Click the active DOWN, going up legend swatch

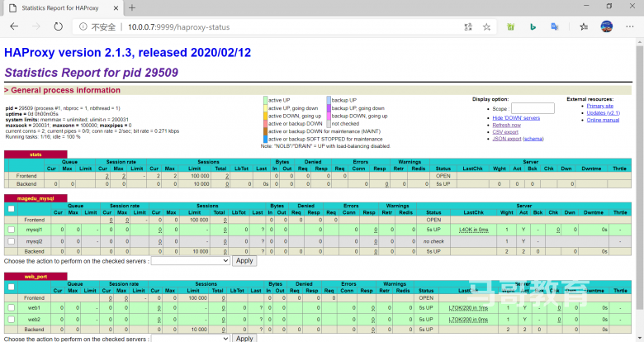click(x=265, y=116)
